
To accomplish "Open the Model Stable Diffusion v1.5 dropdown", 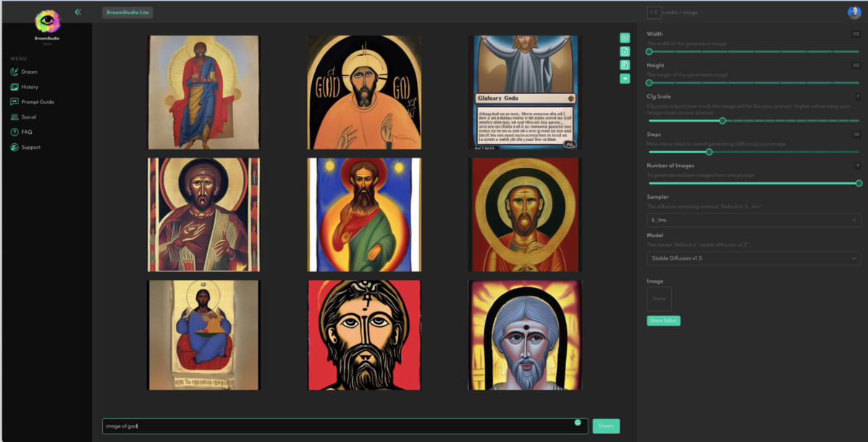I will tap(753, 258).
